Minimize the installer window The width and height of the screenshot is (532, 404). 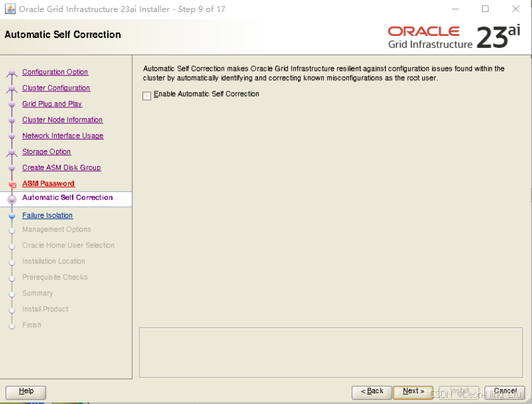tap(455, 9)
